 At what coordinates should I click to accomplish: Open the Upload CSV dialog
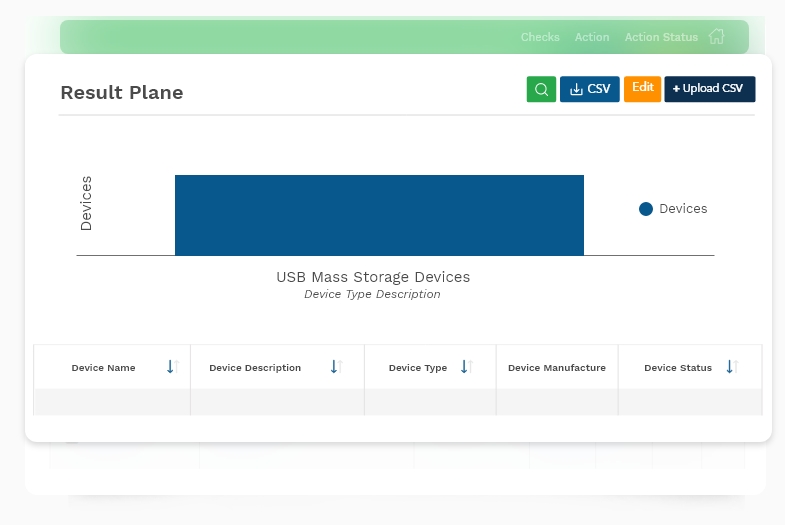click(710, 89)
